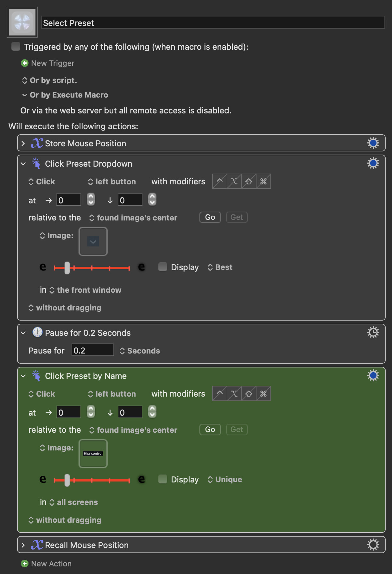Expand the Store Mouse Position action
Viewport: 392px width, 574px height.
point(23,143)
